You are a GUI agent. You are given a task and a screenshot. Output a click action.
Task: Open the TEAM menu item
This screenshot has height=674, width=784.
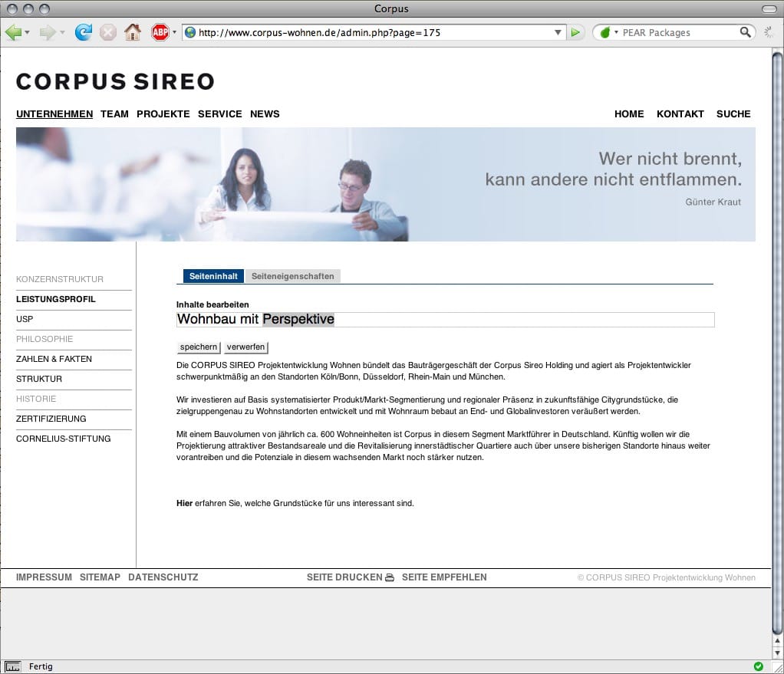[x=114, y=114]
